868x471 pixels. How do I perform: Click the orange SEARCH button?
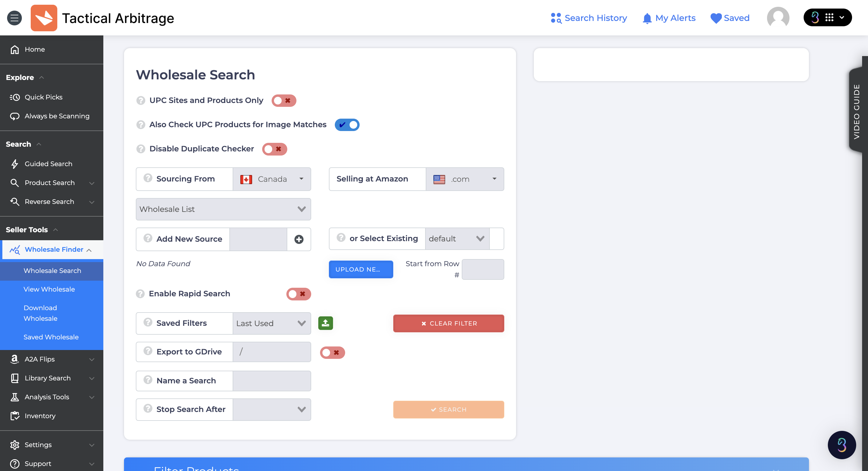pyautogui.click(x=448, y=410)
